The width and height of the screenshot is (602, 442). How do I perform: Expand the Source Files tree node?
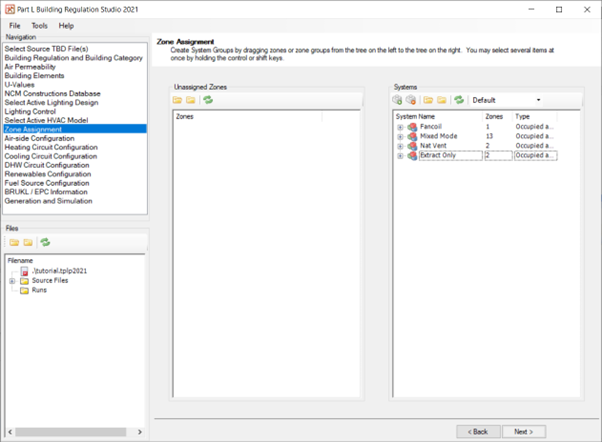[x=12, y=281]
